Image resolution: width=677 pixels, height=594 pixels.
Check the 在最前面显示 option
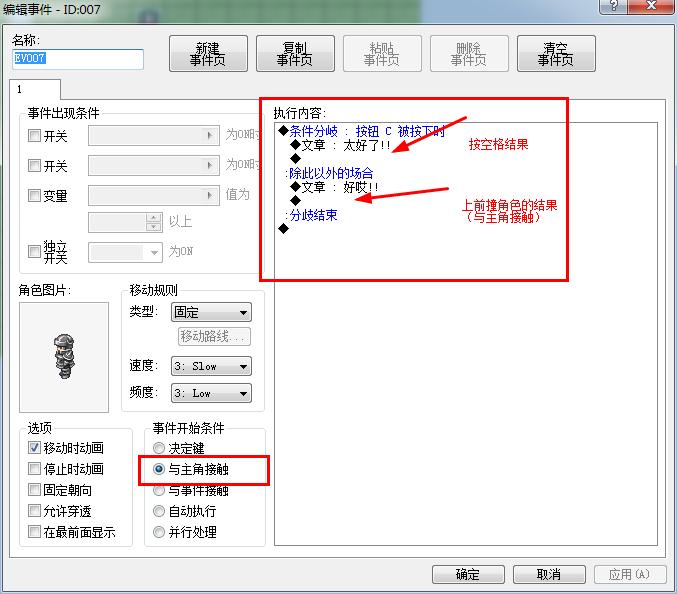[x=34, y=531]
